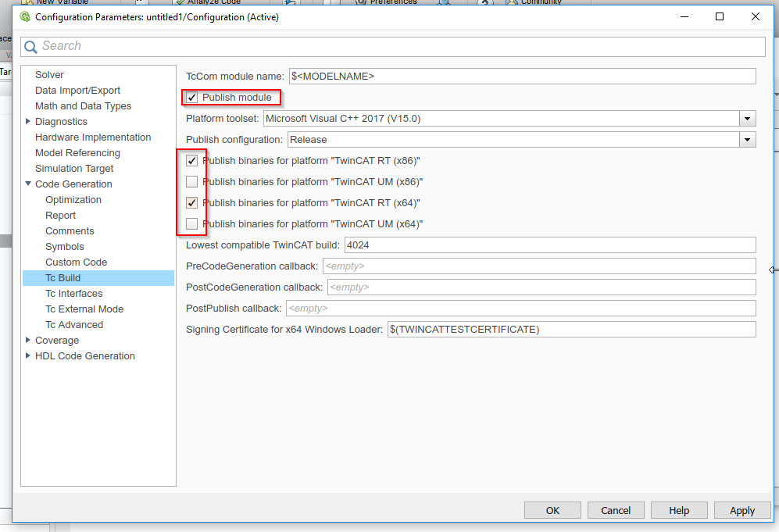Open the Comments pane
This screenshot has height=532, width=779.
click(70, 231)
